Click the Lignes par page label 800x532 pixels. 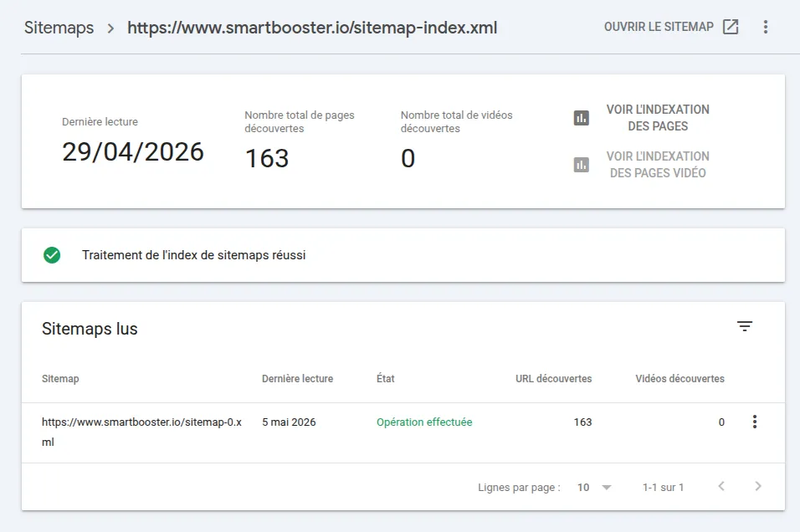(x=519, y=487)
